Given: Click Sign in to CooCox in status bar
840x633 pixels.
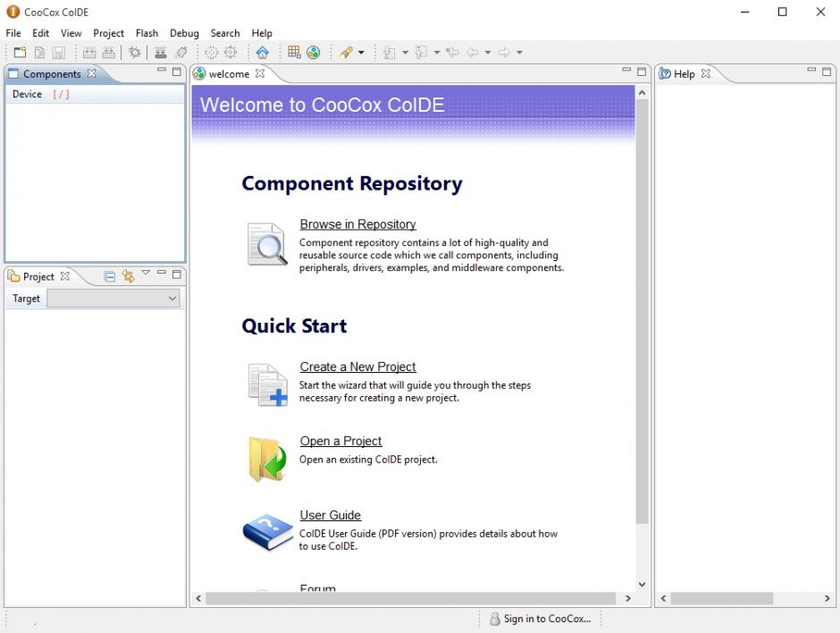Looking at the screenshot, I should click(x=547, y=619).
